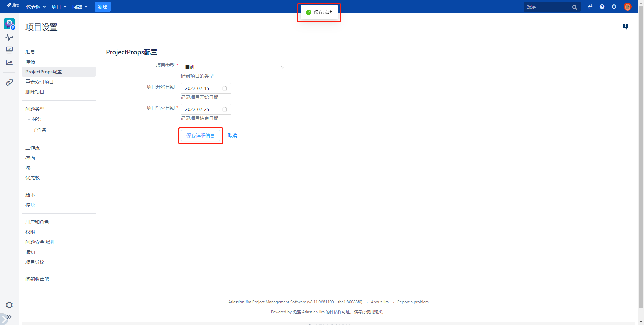
Task: Open the administration gear in top bar
Action: coord(614,7)
